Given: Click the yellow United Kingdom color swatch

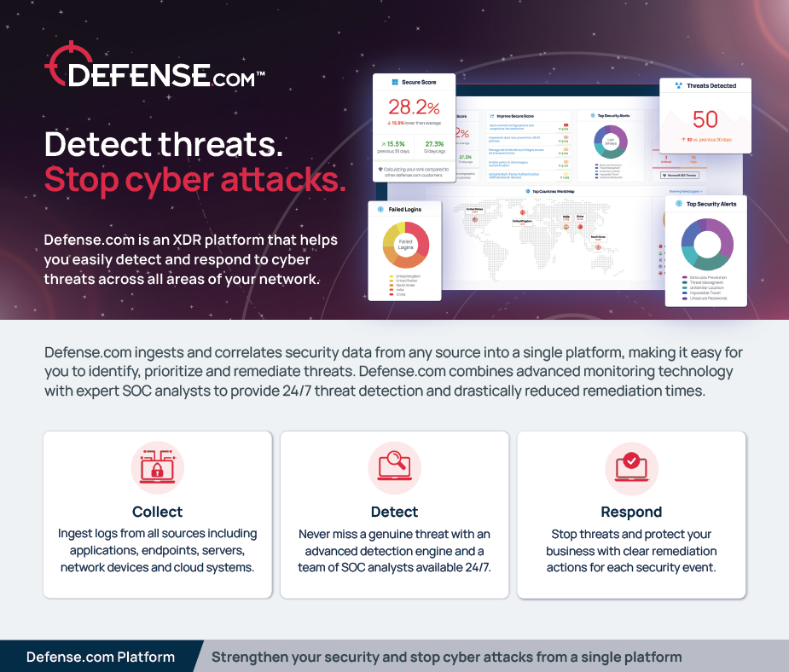Looking at the screenshot, I should (x=391, y=276).
